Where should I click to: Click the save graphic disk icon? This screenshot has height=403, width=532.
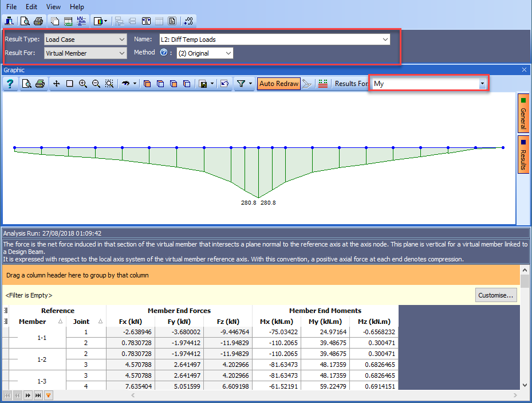click(203, 84)
